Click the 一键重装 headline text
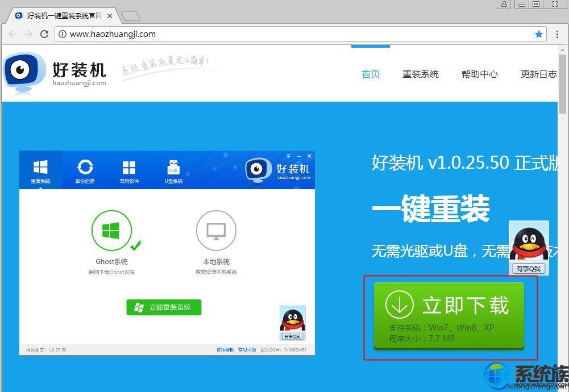The width and height of the screenshot is (569, 392). (431, 208)
